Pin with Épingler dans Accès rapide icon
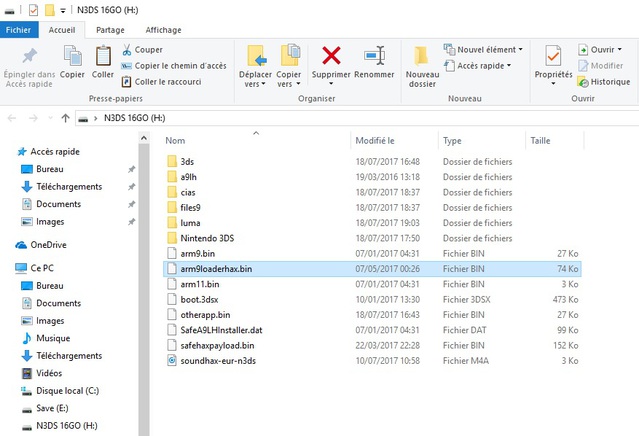The width and height of the screenshot is (639, 436). 29,56
